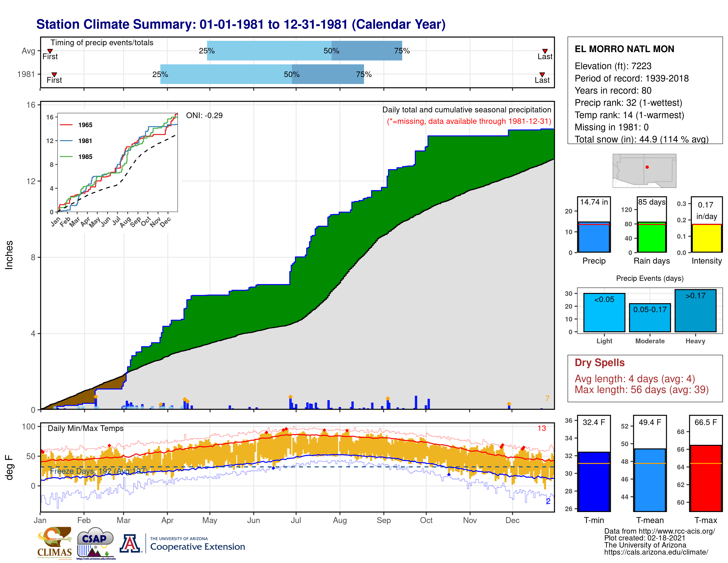The image size is (728, 563).
Task: Click the green Rain days bar
Action: point(652,237)
